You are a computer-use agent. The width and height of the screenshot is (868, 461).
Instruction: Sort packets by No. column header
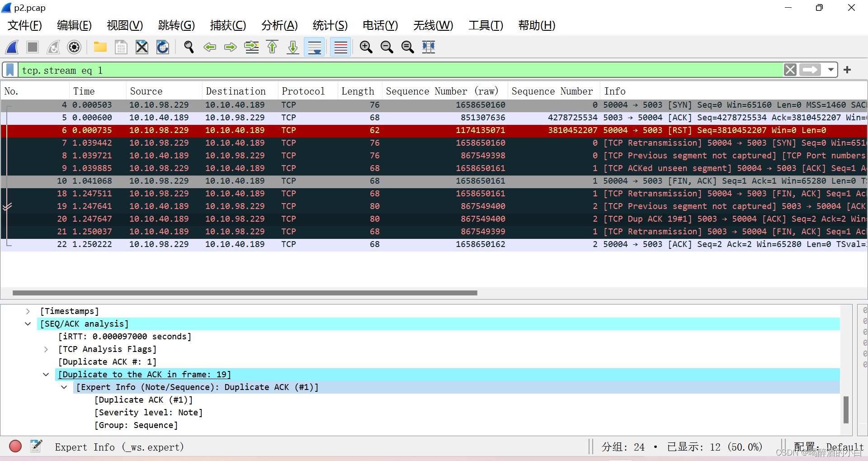click(x=35, y=91)
